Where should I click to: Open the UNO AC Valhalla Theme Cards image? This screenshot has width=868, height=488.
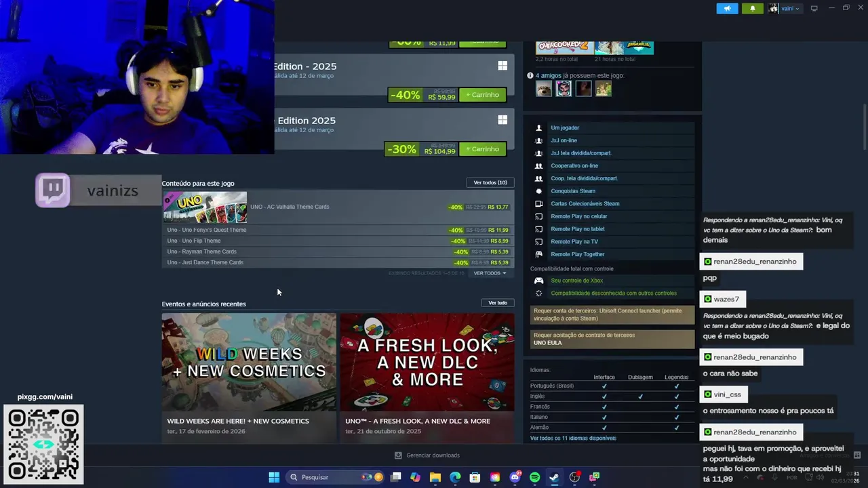[205, 207]
